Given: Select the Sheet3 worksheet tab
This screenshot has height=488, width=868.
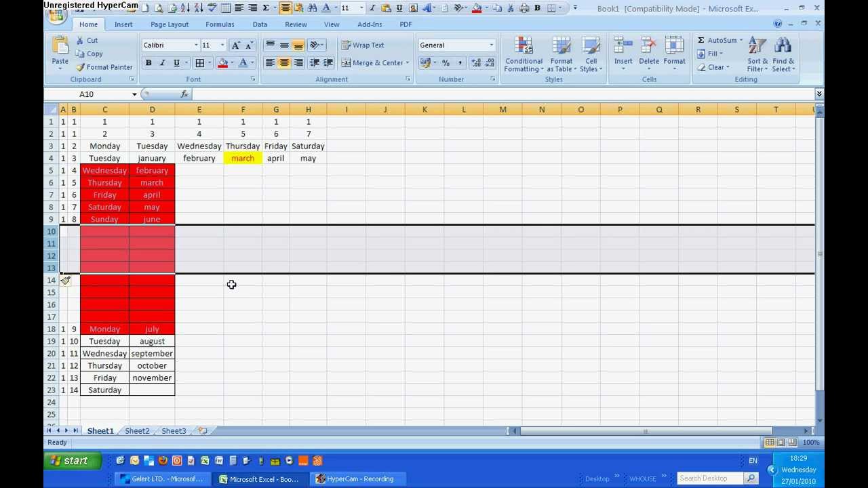Looking at the screenshot, I should pos(174,431).
